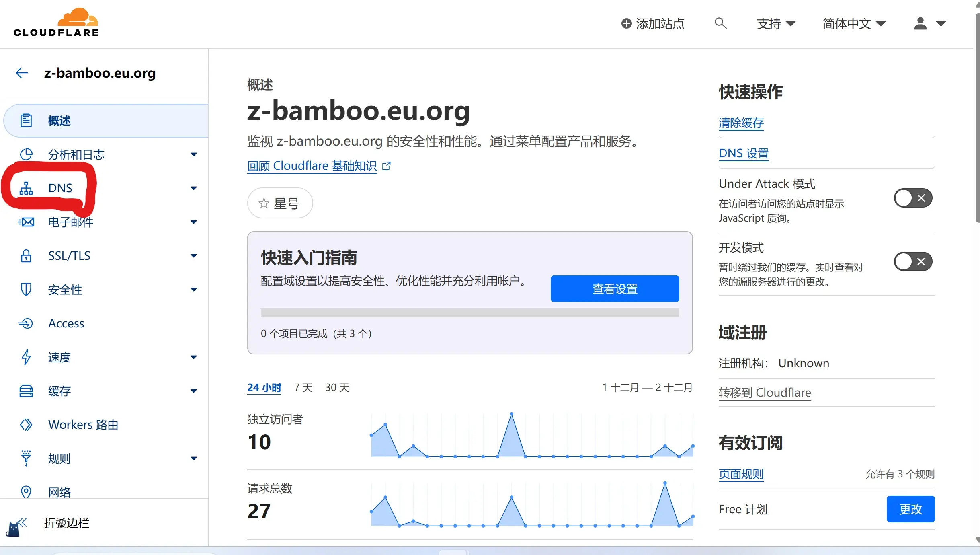This screenshot has height=555, width=980.
Task: Switch to the 24 小时 time range
Action: click(264, 387)
